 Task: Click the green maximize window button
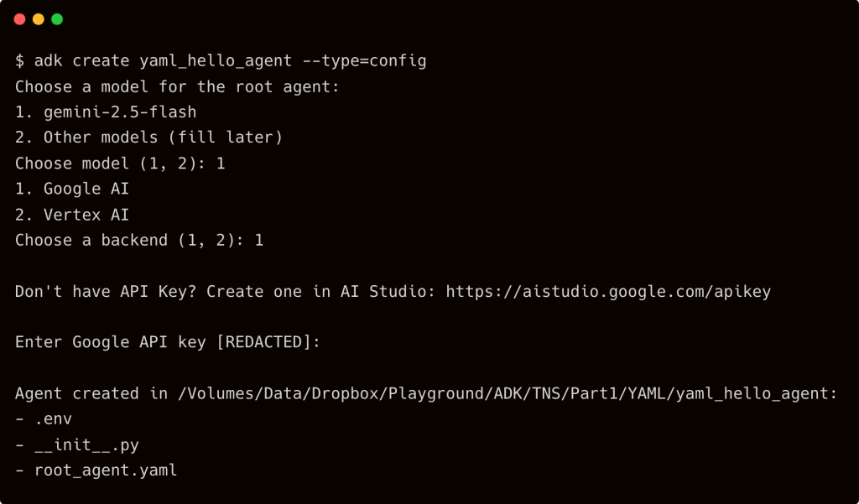[57, 19]
